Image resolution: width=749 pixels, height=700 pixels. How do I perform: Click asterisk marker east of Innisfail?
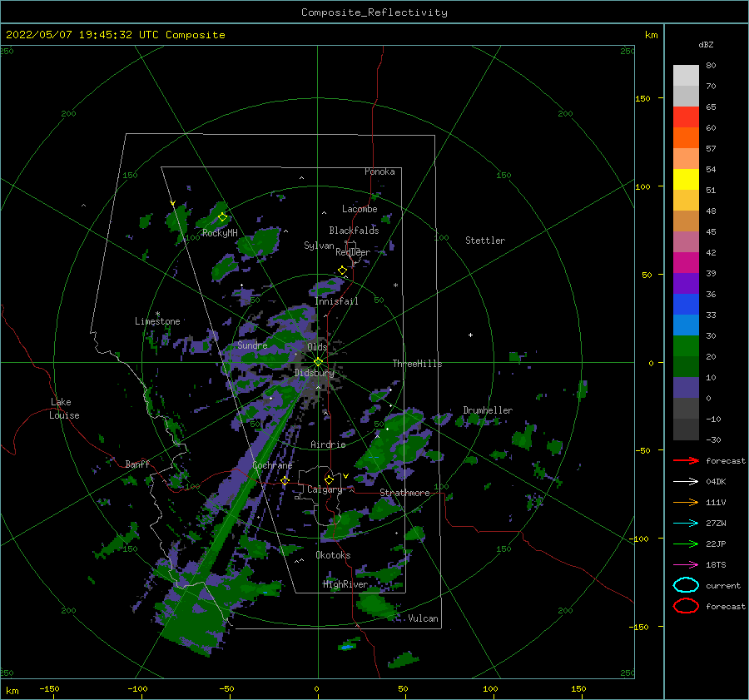pos(395,285)
